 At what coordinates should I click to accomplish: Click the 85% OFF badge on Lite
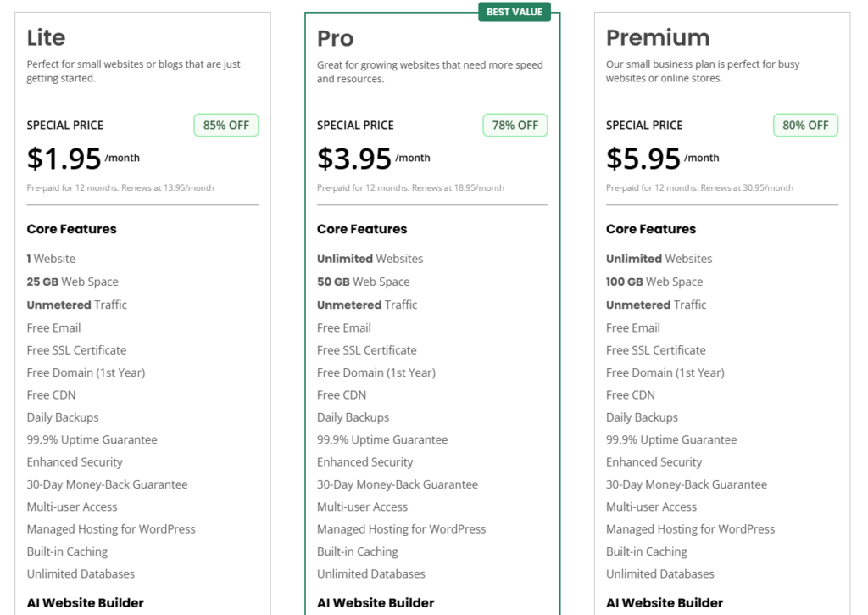coord(225,125)
